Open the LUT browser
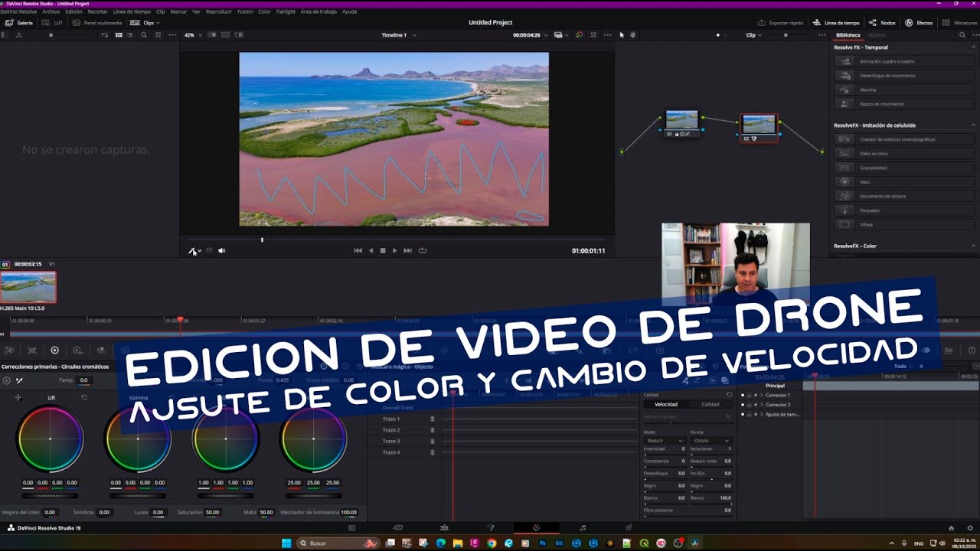980x551 pixels. pos(54,23)
